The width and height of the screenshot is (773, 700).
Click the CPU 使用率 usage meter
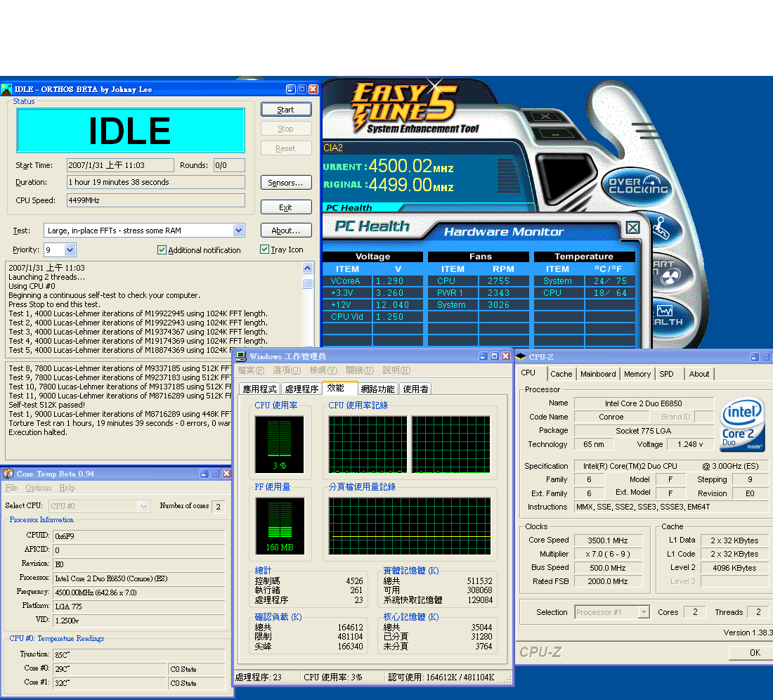(x=280, y=445)
